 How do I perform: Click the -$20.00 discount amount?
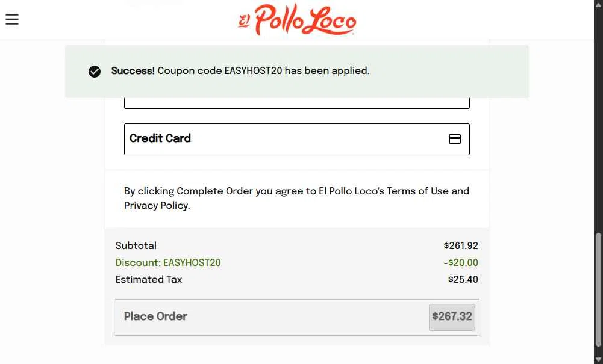point(461,262)
